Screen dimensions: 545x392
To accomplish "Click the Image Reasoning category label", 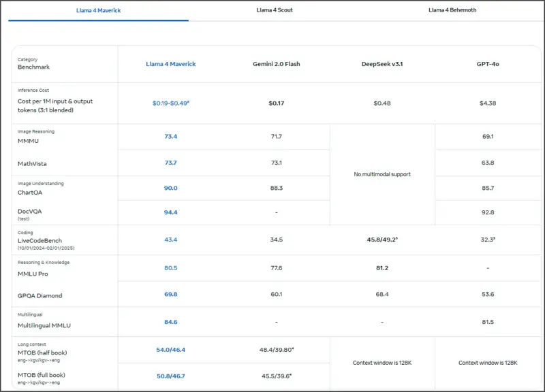I will pos(36,131).
